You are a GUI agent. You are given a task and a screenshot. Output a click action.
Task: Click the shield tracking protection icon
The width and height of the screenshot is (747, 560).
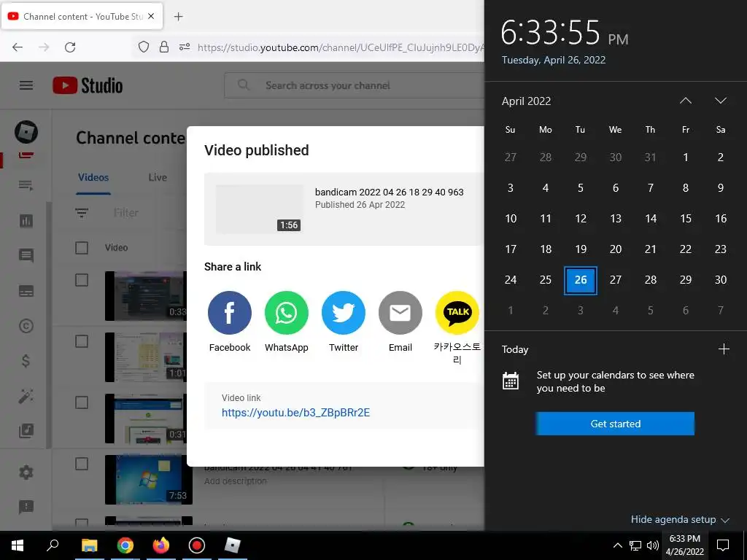(144, 47)
